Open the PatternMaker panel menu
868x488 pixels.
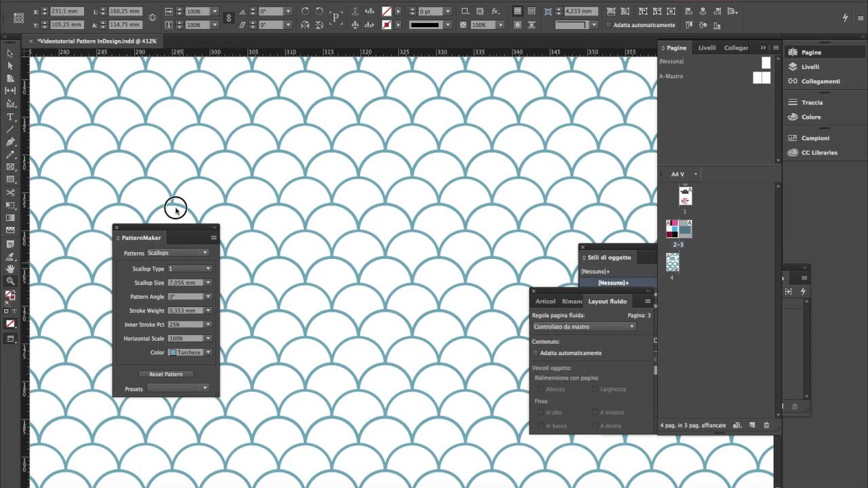(214, 238)
